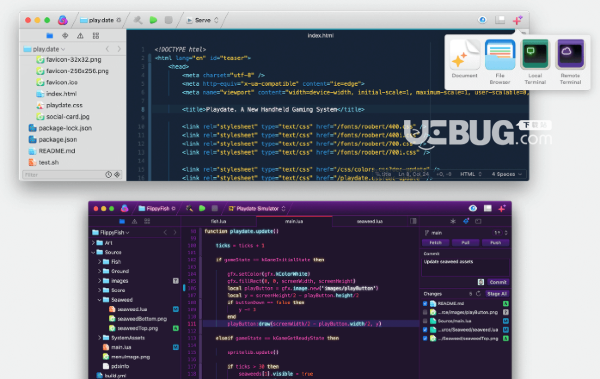Click the split editor icon next to seaweed.lua tab
The image size is (600, 379).
(x=413, y=221)
